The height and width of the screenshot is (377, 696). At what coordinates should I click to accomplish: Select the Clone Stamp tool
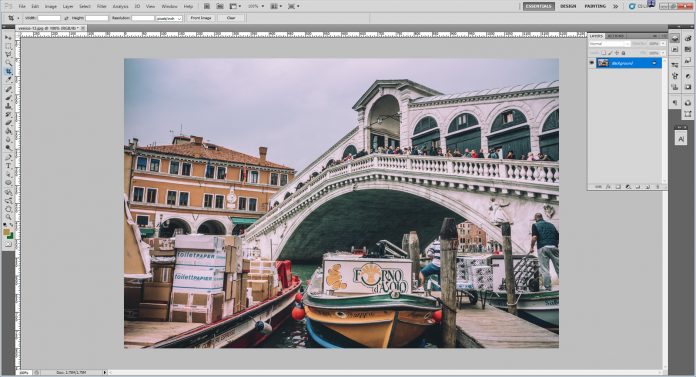point(8,106)
